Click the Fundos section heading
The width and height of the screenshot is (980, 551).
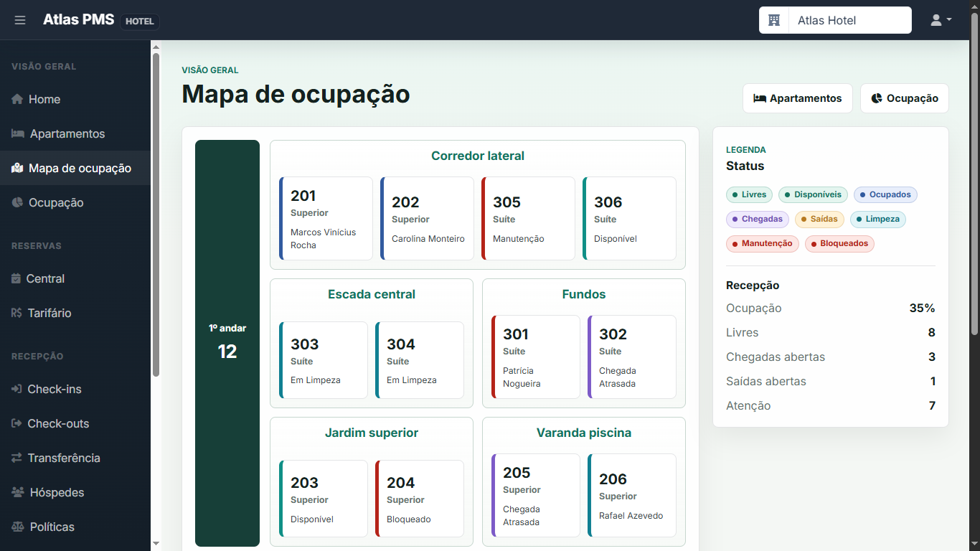pyautogui.click(x=584, y=294)
